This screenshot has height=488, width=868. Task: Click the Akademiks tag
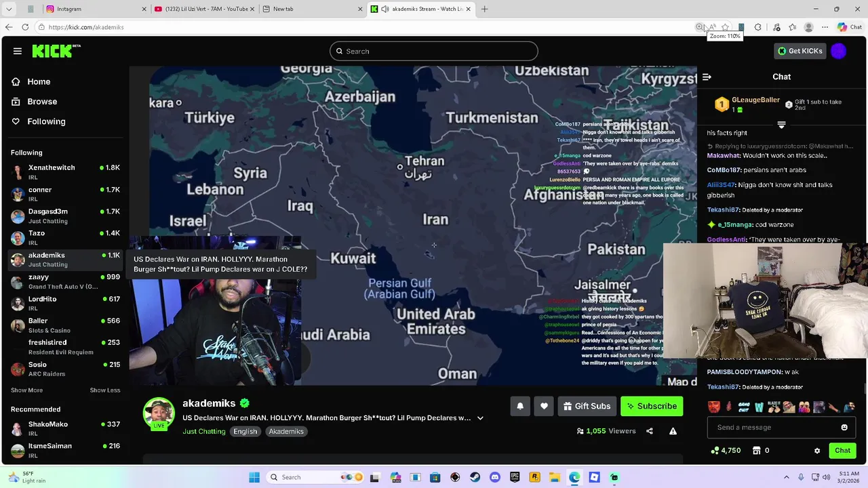(285, 431)
